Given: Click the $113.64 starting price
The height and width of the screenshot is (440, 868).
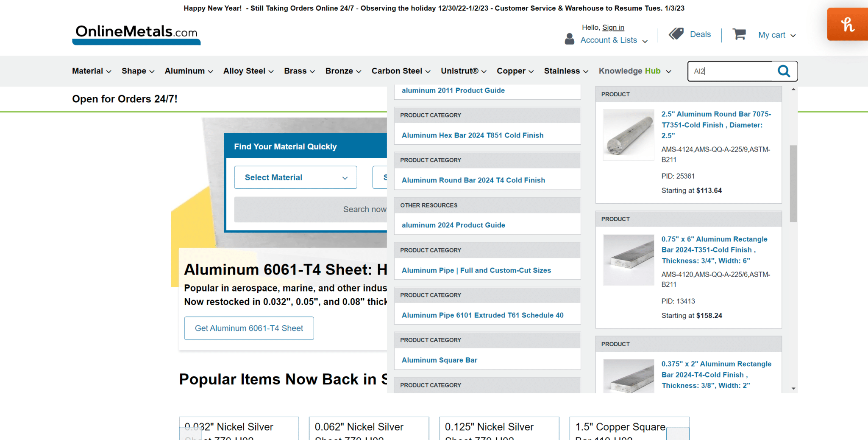Looking at the screenshot, I should pyautogui.click(x=709, y=191).
